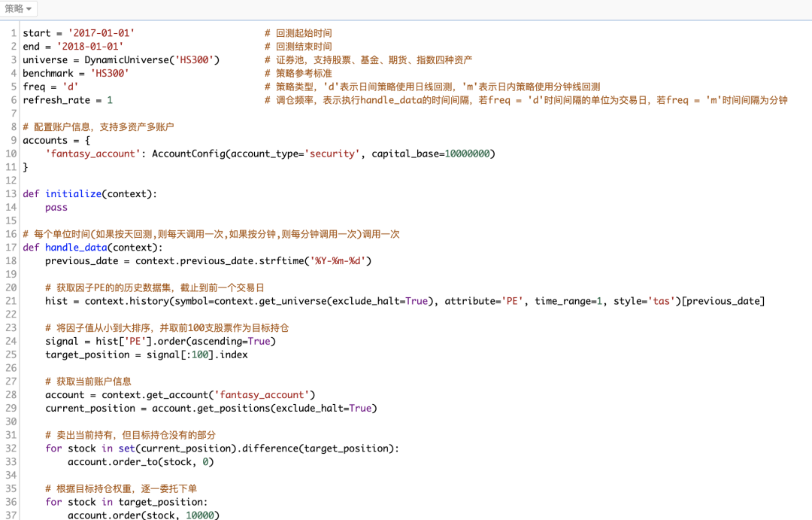Click comment 回测起始时间 on line 1
Image resolution: width=812 pixels, height=520 pixels.
pos(304,33)
